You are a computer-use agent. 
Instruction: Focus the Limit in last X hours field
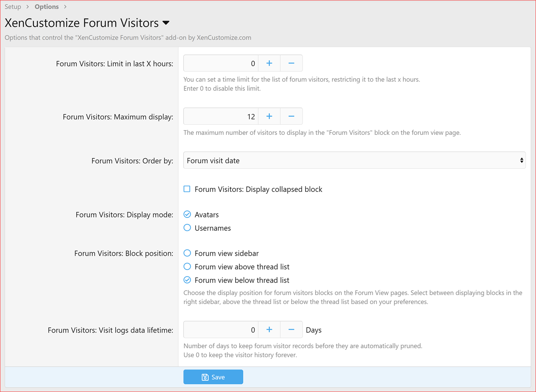(x=221, y=63)
